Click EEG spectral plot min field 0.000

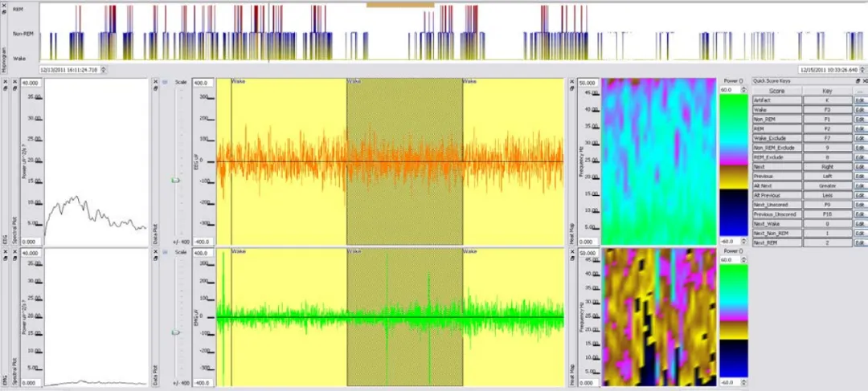tap(30, 242)
